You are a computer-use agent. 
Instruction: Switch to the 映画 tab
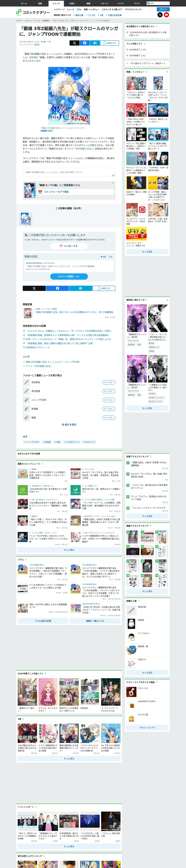[x=89, y=3]
